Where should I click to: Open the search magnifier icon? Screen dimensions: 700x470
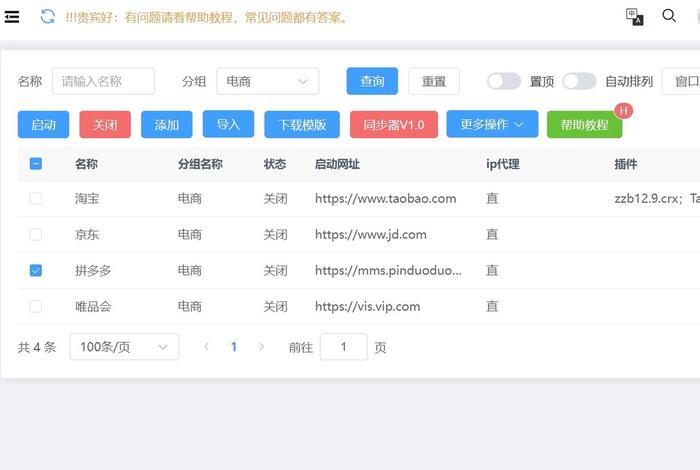point(669,16)
